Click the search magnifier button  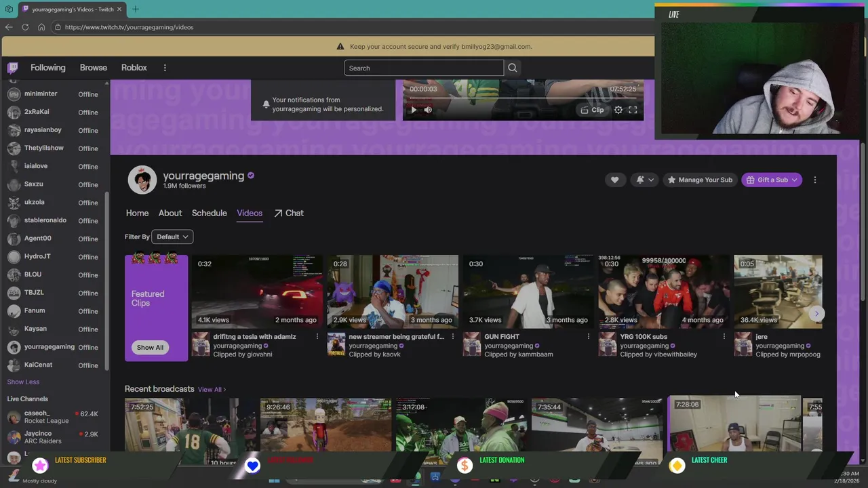[513, 68]
